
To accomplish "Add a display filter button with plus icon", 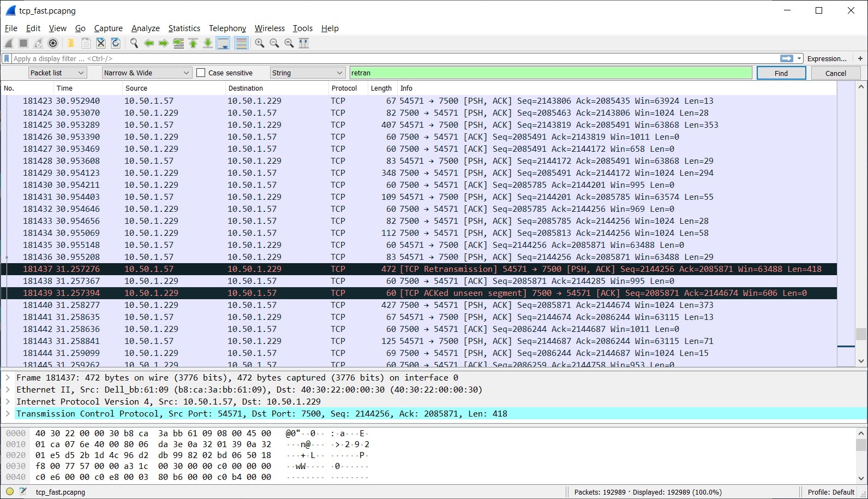I will [x=860, y=58].
